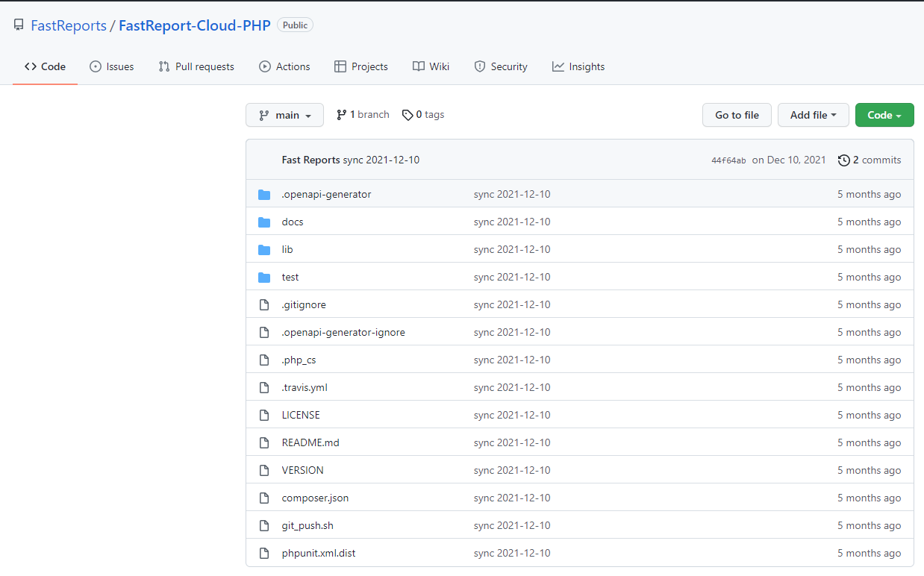Click the folder icon for test
This screenshot has width=924, height=576.
tap(264, 278)
